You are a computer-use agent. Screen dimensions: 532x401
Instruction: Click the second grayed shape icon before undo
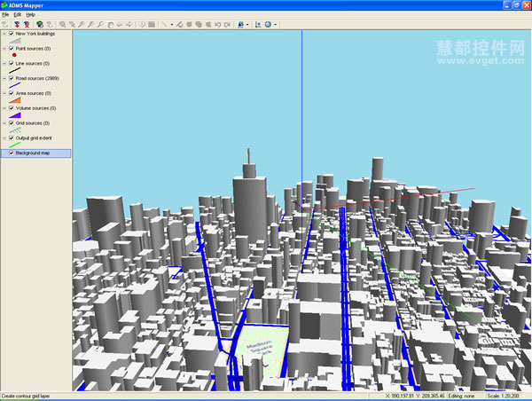click(x=199, y=25)
